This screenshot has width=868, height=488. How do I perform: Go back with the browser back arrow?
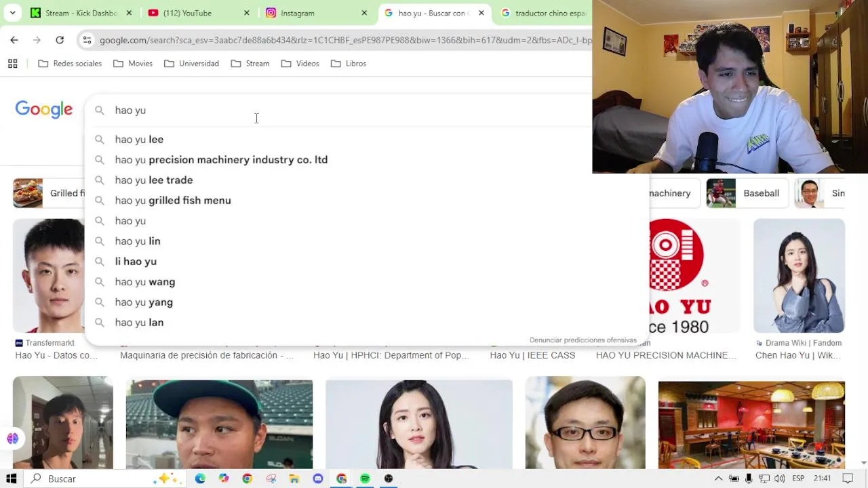point(14,40)
